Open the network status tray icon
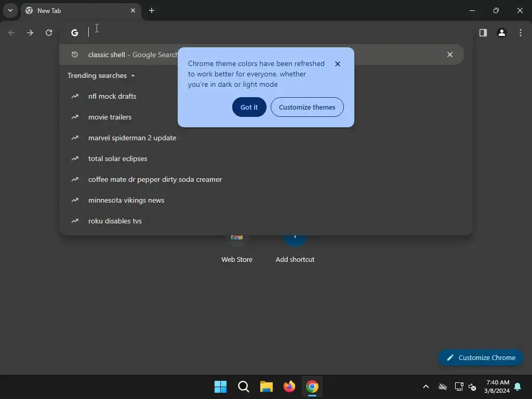This screenshot has height=399, width=532. coord(459,387)
